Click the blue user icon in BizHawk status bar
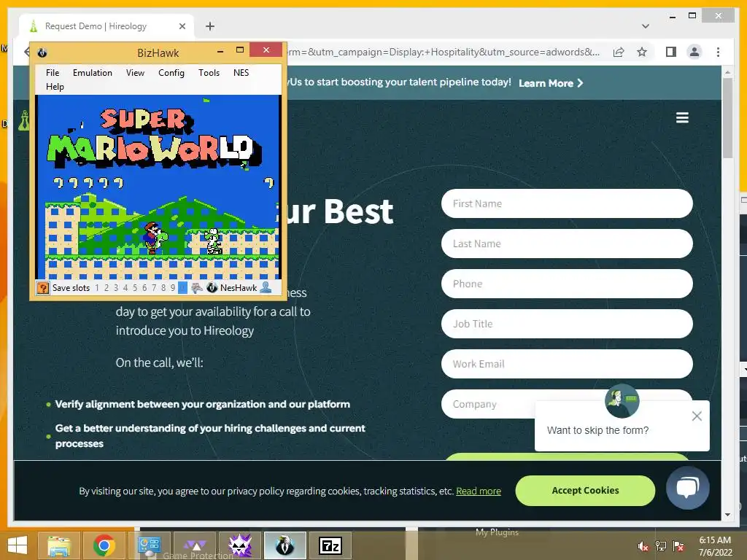 (266, 287)
